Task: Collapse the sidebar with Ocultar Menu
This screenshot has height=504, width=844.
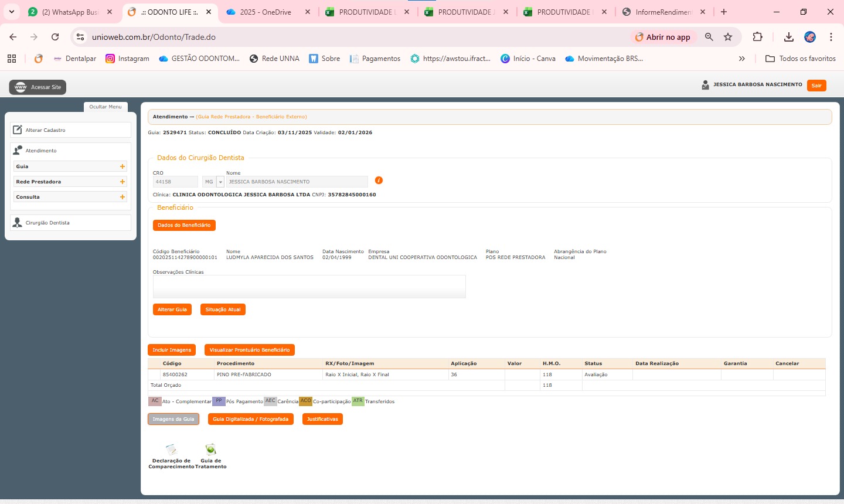Action: coord(105,107)
